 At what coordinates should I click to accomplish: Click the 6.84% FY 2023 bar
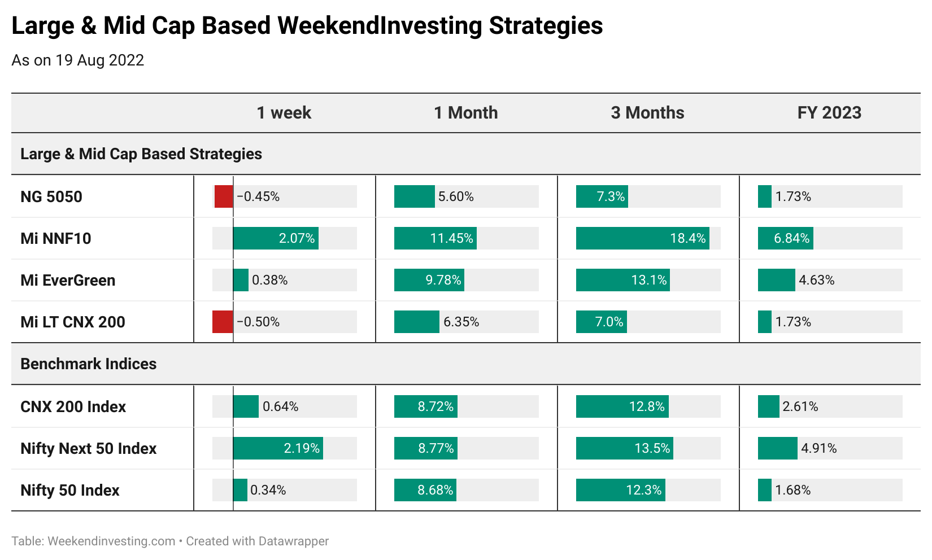pos(786,238)
